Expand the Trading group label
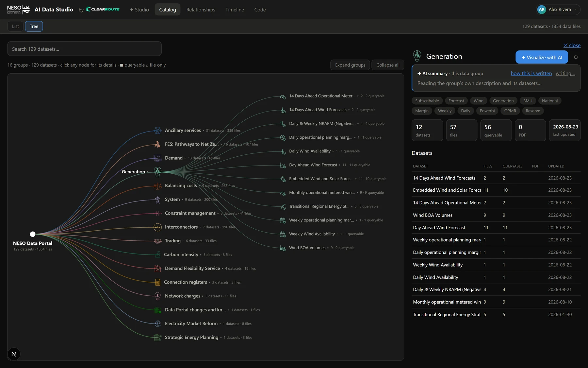Image resolution: width=588 pixels, height=368 pixels. pyautogui.click(x=172, y=241)
